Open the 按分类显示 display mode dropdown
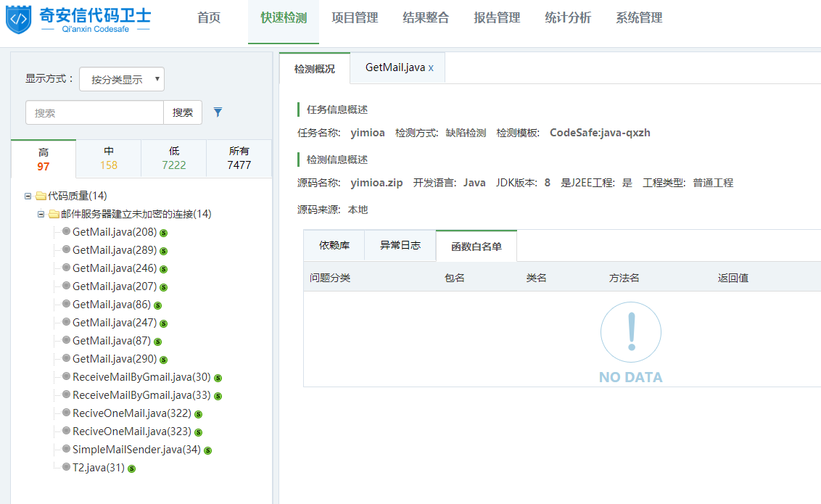 coord(122,80)
